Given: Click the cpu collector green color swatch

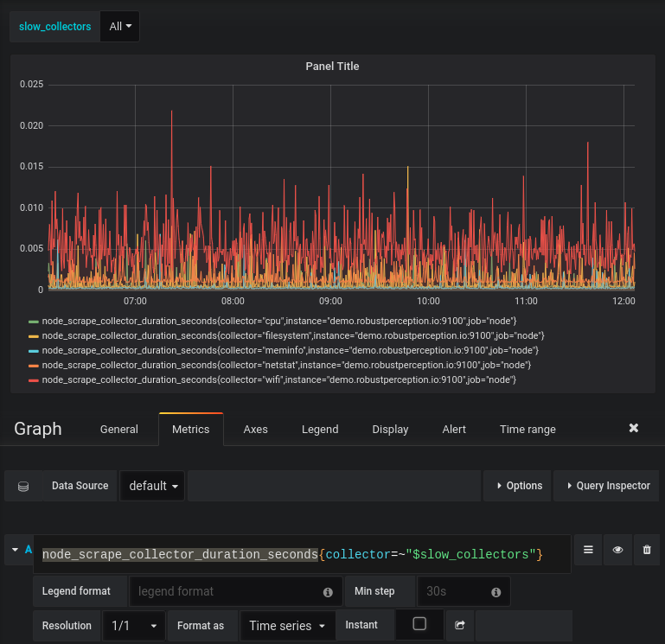Looking at the screenshot, I should point(34,322).
